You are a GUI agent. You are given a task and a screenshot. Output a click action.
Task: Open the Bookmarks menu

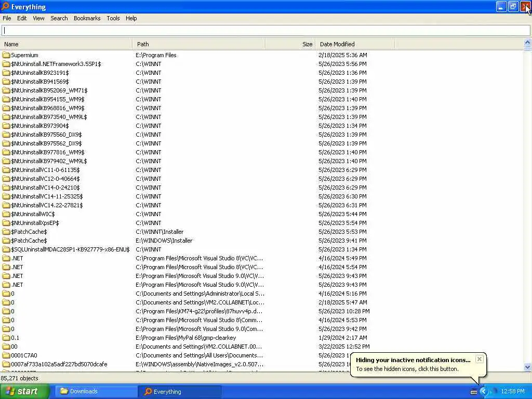tap(87, 18)
